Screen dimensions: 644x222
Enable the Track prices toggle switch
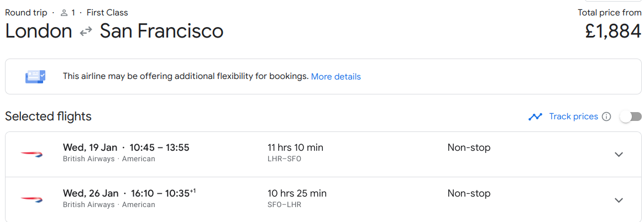[x=631, y=117]
